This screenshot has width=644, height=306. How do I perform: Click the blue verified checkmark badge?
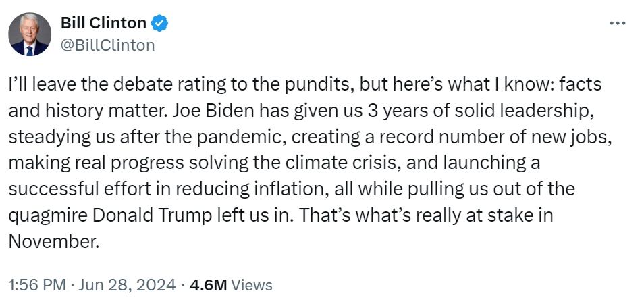tap(159, 23)
